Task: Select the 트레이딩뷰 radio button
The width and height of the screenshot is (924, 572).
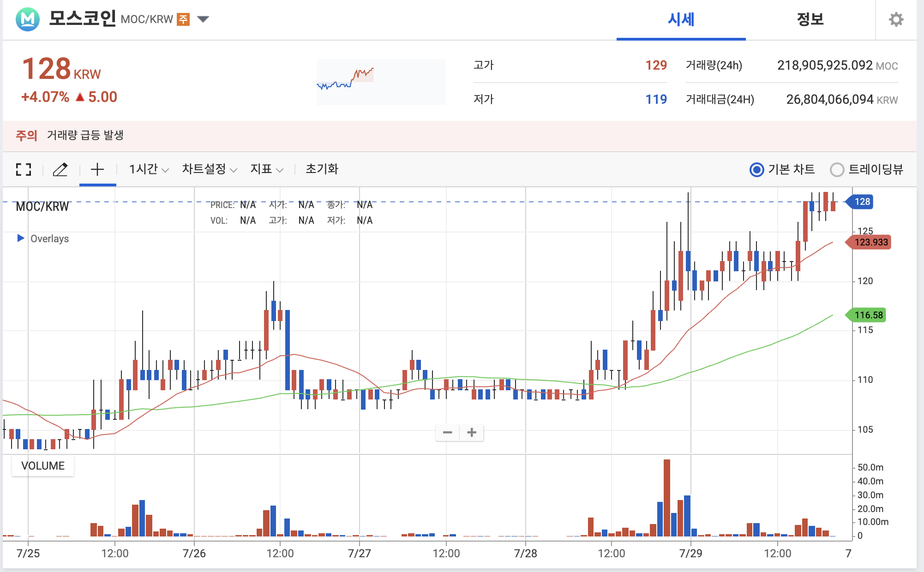Action: 837,170
